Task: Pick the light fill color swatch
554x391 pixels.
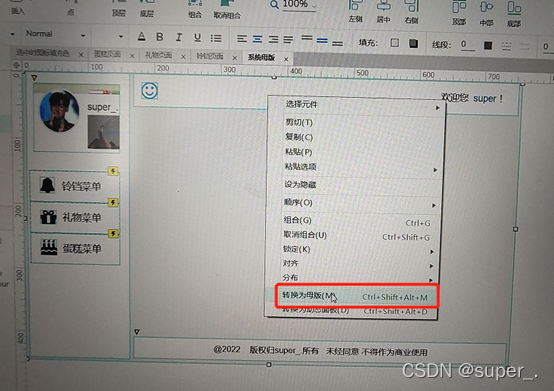Action: click(395, 43)
